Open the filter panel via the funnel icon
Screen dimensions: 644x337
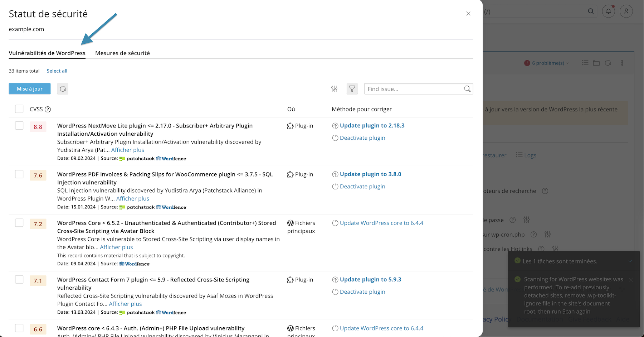tap(352, 88)
